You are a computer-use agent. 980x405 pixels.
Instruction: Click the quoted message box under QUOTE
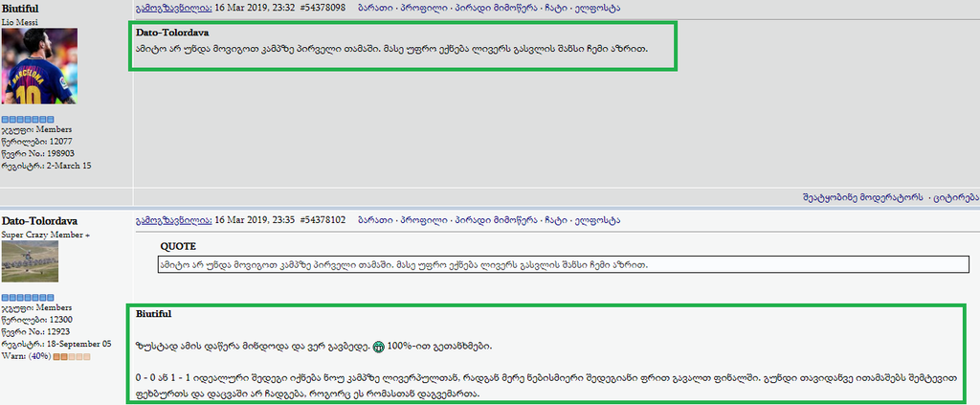[x=563, y=265]
